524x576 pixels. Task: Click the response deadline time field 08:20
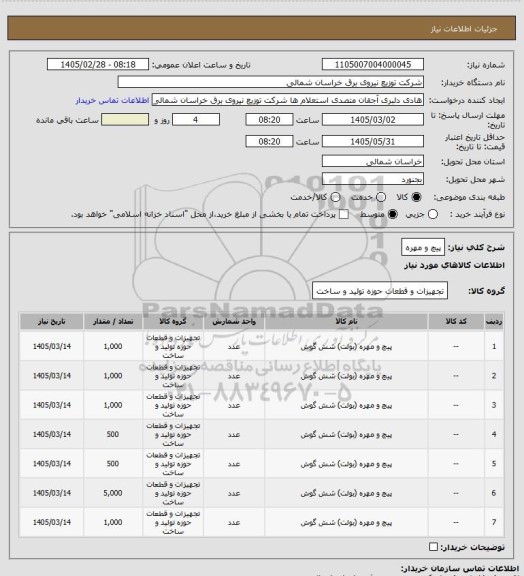point(269,120)
